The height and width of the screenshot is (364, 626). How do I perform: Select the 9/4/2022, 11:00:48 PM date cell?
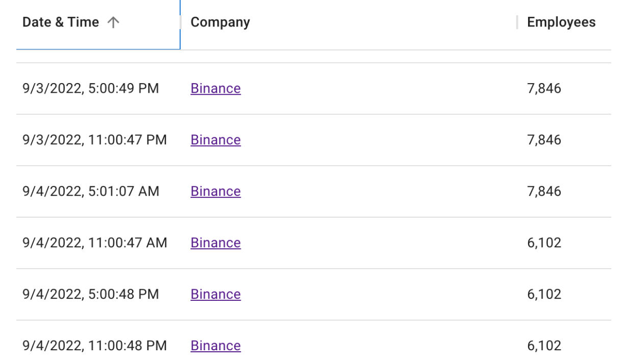point(95,346)
